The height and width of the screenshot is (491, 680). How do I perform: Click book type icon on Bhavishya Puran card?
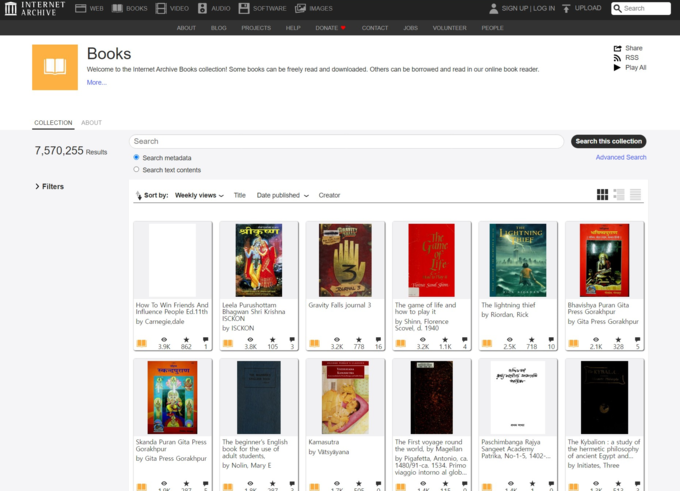tap(573, 344)
